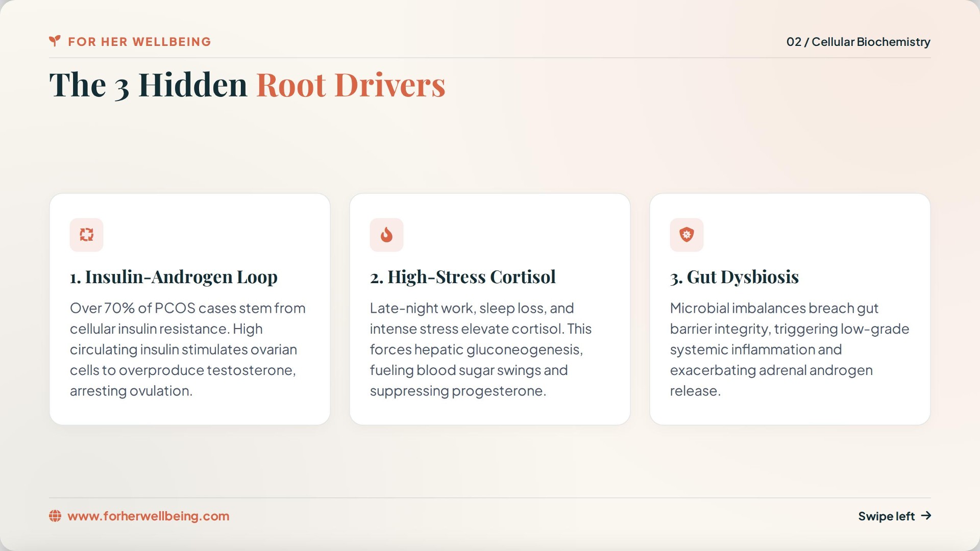Click the FOR HER WELLBEING brand label
The height and width of the screenshot is (551, 980).
139,42
